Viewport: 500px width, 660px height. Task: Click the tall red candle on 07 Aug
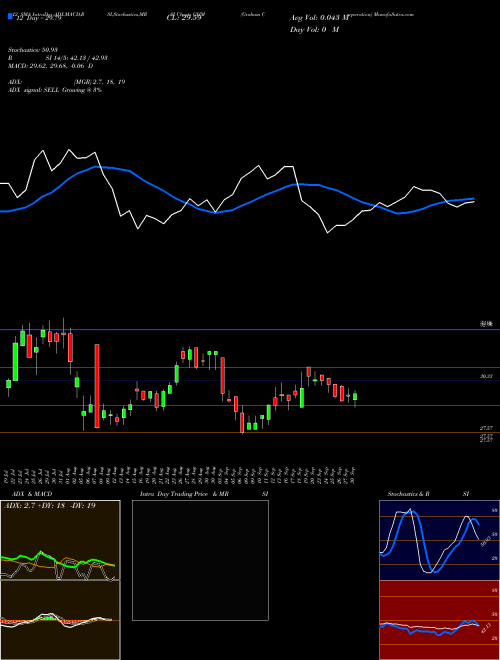[x=97, y=386]
